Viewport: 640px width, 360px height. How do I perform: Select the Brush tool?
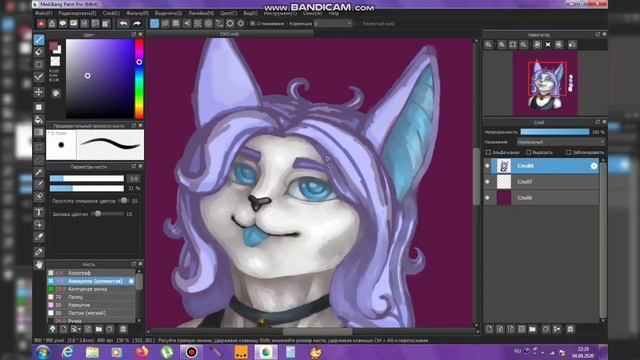pos(39,40)
